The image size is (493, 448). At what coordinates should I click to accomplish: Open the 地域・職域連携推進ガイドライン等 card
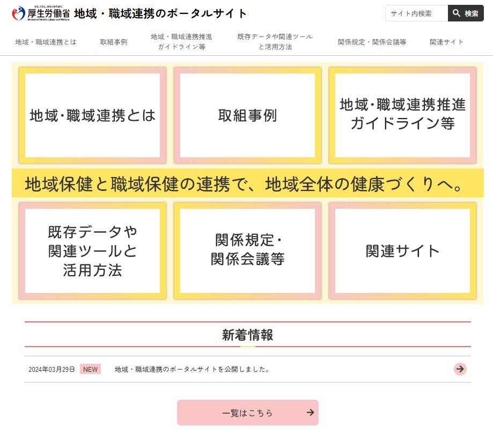tap(402, 114)
